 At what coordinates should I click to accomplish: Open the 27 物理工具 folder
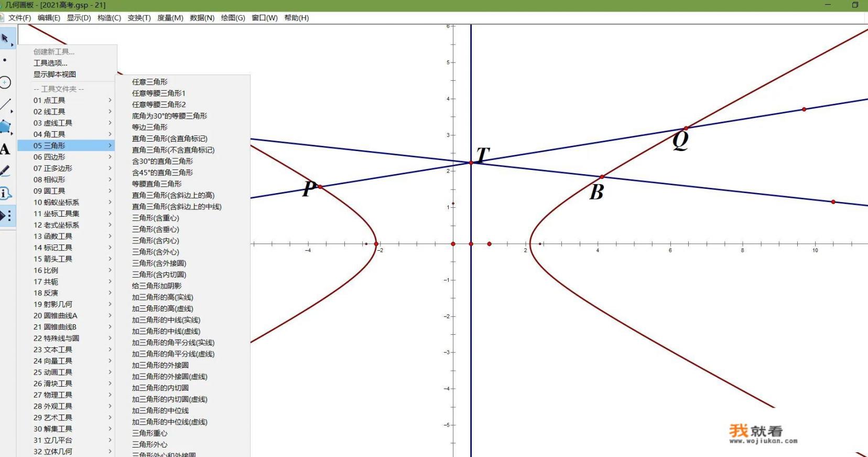pyautogui.click(x=67, y=395)
